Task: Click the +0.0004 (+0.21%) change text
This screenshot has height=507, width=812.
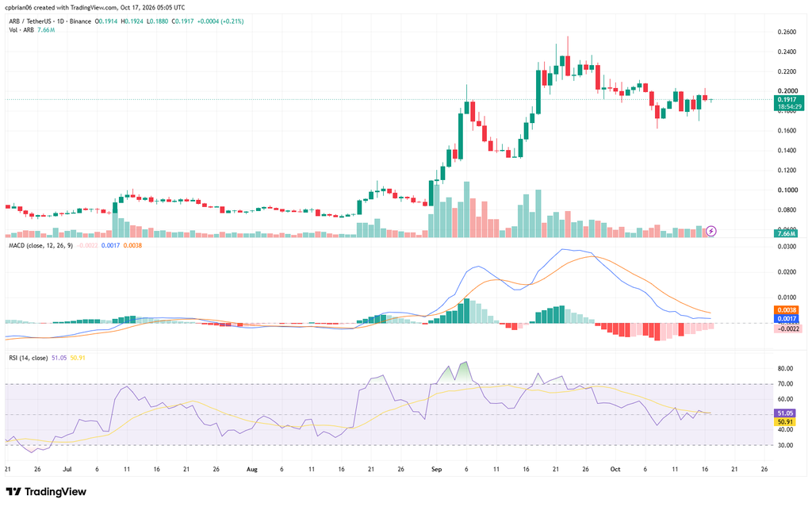Action: click(220, 21)
